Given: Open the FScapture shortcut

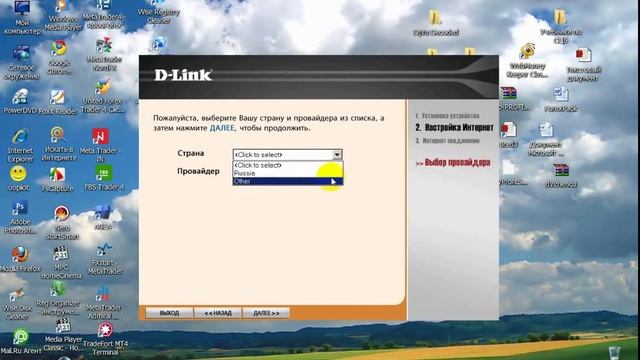Looking at the screenshot, I should 58,180.
